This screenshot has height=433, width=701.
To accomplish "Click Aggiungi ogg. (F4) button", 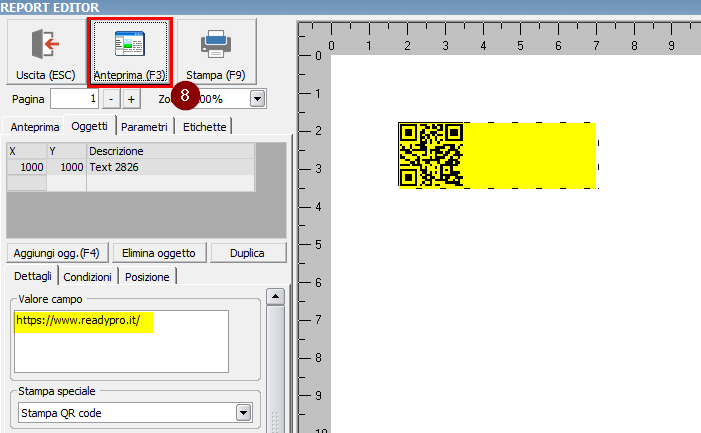I will tap(57, 253).
